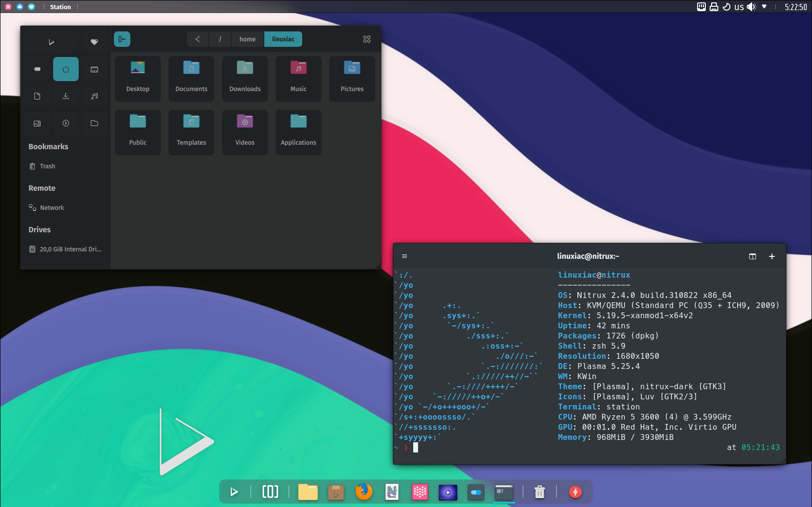Open the volume control in the tray
This screenshot has width=812, height=507.
click(751, 7)
